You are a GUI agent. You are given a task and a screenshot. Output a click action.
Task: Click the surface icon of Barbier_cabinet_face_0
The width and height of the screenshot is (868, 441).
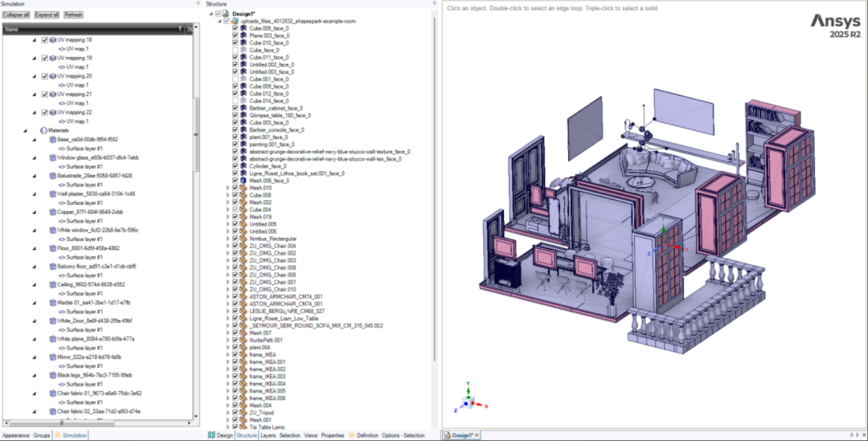[x=244, y=108]
